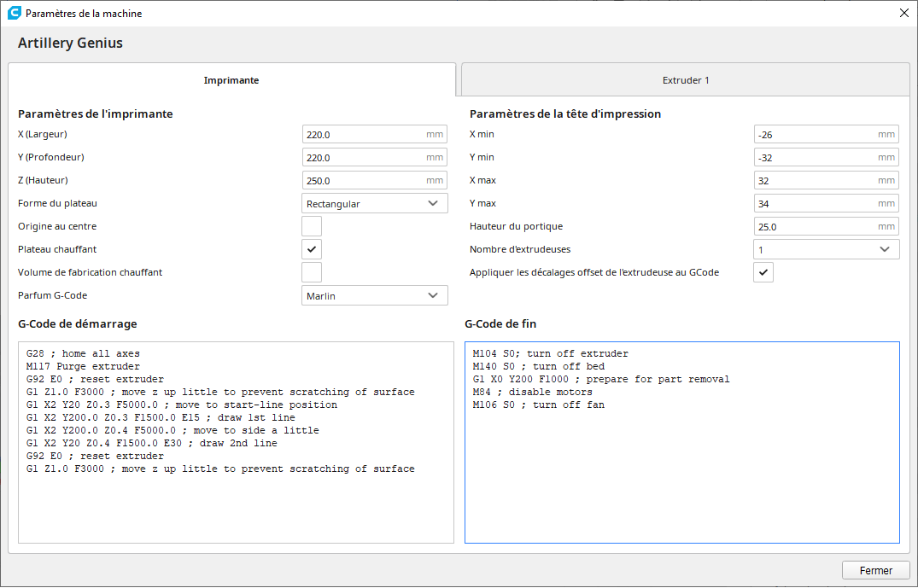Viewport: 918px width, 588px height.
Task: Enable Volume de fabrication chauffant checkbox
Action: (x=312, y=272)
